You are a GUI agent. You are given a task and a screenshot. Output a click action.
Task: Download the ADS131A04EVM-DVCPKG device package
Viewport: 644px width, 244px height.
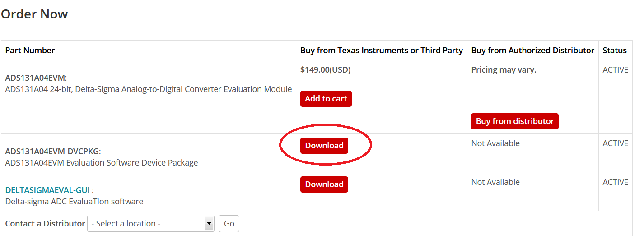click(324, 146)
